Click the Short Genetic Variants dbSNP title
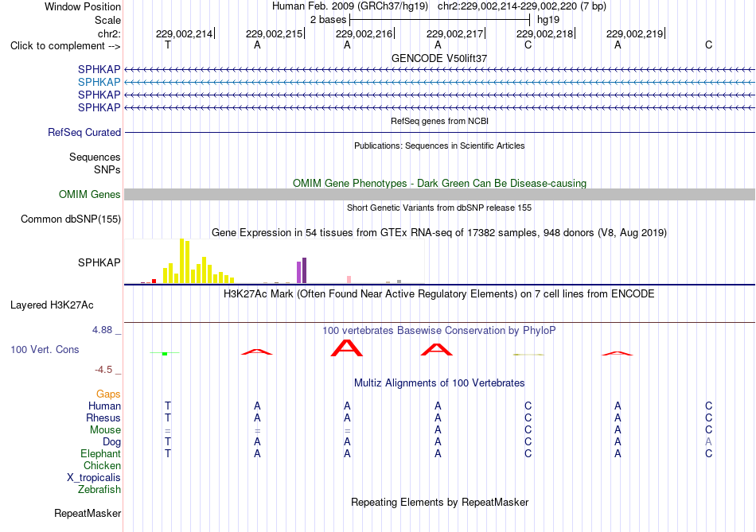Screen dimensions: 756x532 [x=439, y=208]
